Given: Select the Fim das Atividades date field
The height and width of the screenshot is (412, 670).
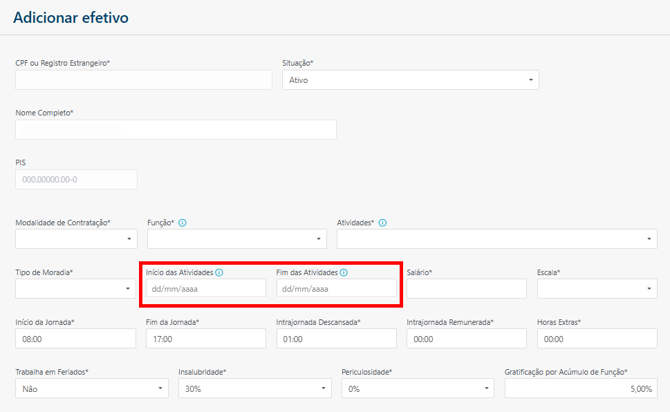Looking at the screenshot, I should (336, 289).
